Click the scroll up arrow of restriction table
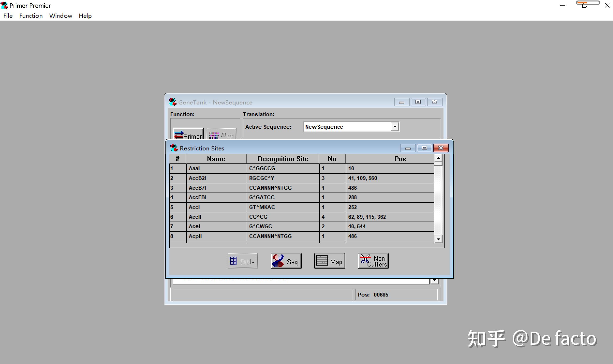 point(438,158)
